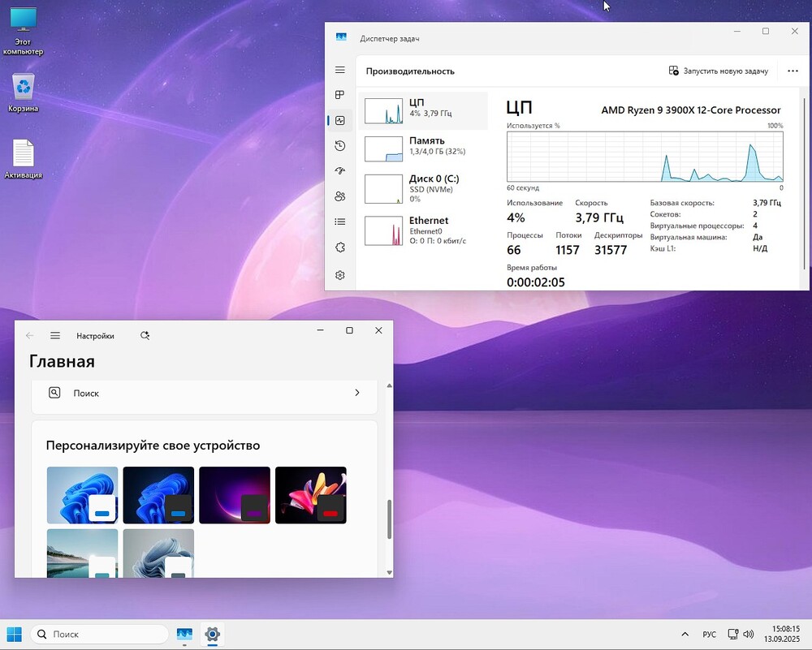Open App history in Task Manager sidebar
812x650 pixels.
[x=340, y=146]
